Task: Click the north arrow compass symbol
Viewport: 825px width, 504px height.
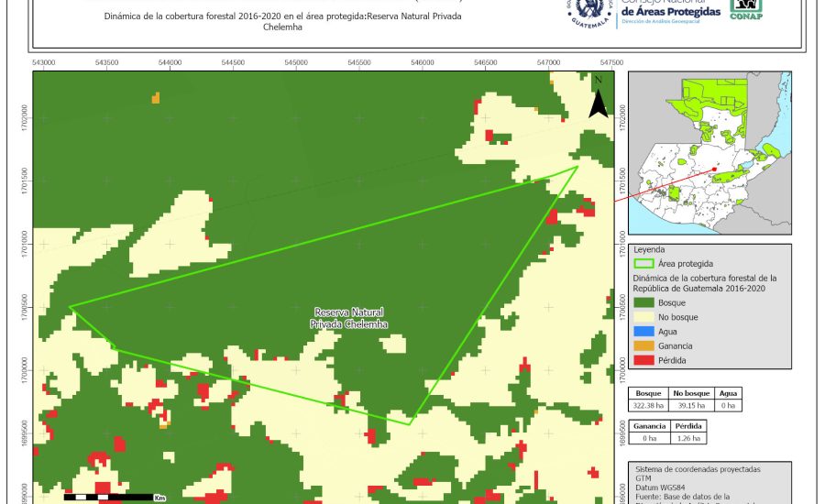Action: click(x=598, y=99)
